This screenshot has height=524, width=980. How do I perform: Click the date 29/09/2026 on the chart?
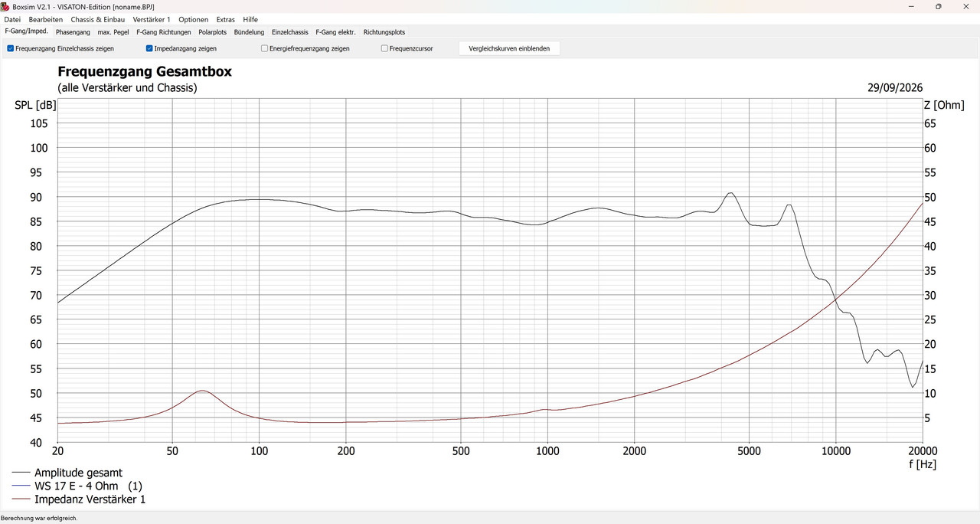895,87
